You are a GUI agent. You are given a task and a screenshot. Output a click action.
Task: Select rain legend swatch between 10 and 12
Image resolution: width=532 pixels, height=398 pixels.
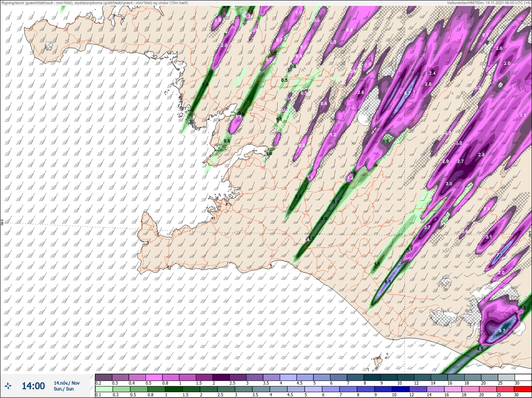[x=401, y=389]
